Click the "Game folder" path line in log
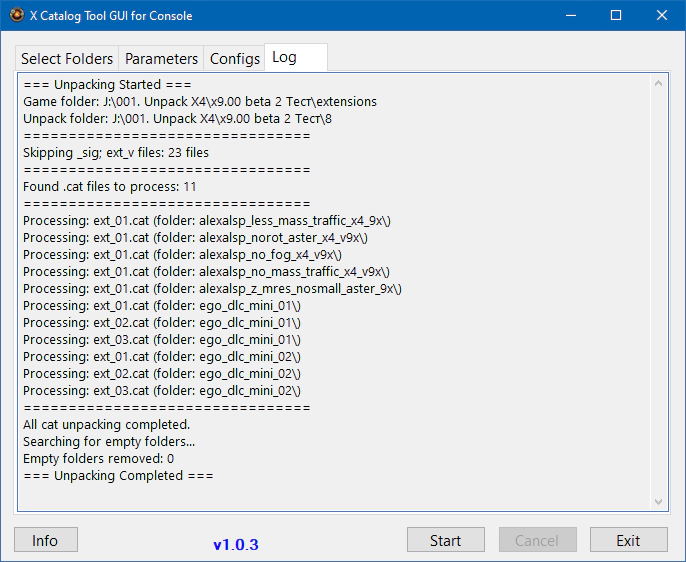Screen dimensions: 686x562 point(200,102)
